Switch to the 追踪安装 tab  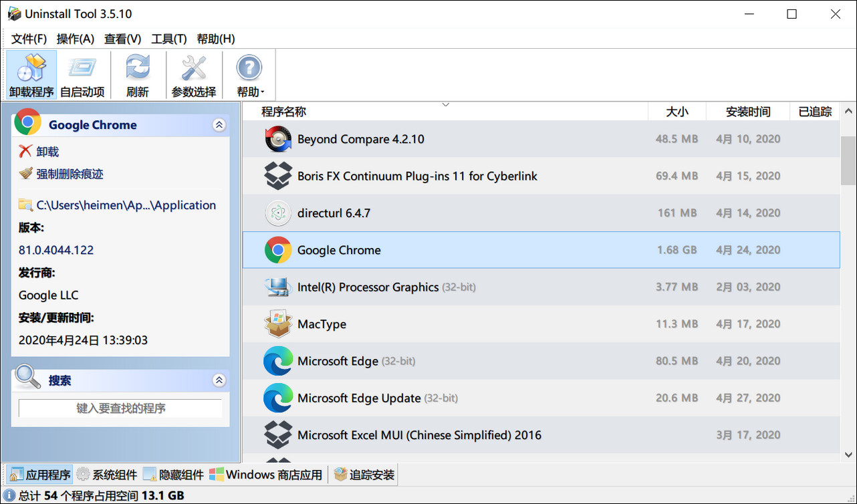pyautogui.click(x=365, y=475)
